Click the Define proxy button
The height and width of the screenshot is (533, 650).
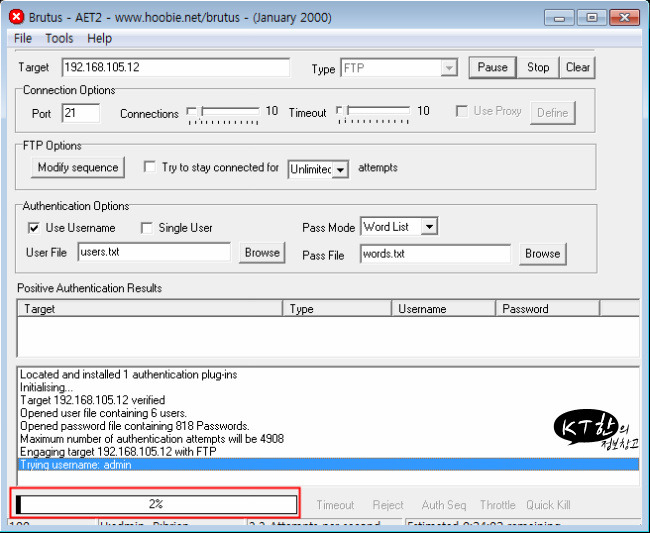[x=553, y=113]
